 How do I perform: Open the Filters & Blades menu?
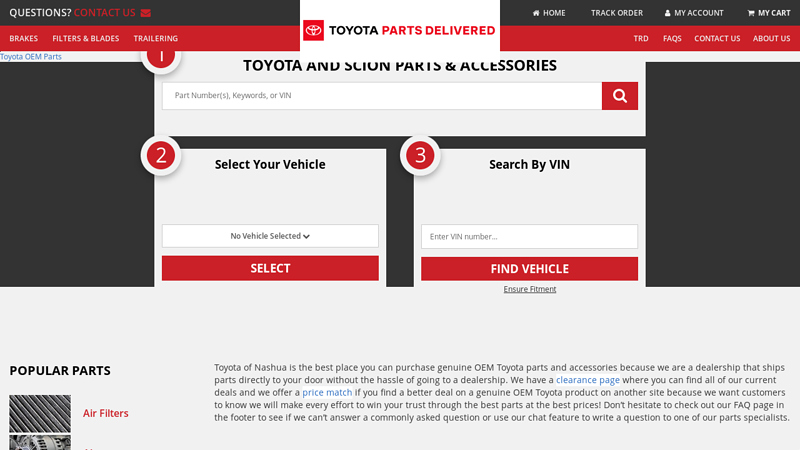pos(86,38)
